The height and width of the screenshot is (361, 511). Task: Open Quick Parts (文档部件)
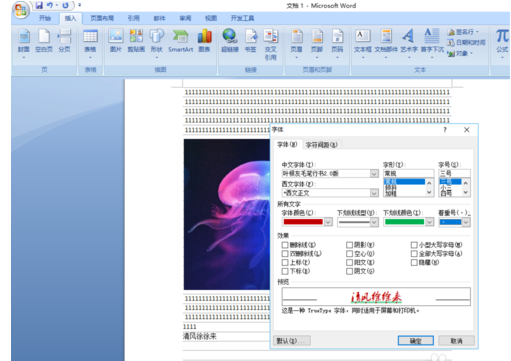point(386,43)
